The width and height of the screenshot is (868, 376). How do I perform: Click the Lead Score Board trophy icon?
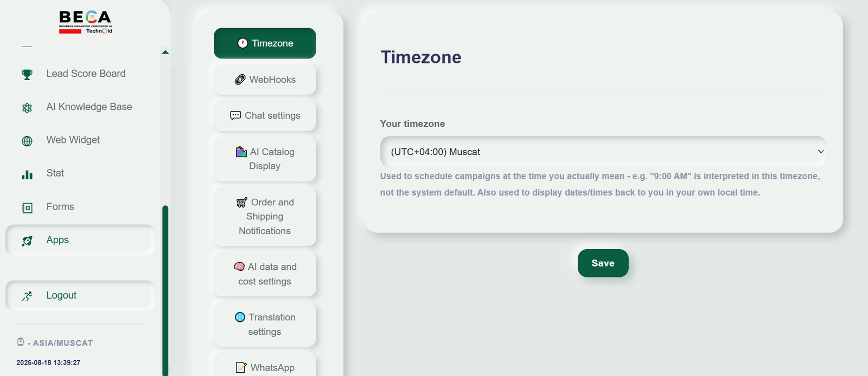[x=27, y=74]
